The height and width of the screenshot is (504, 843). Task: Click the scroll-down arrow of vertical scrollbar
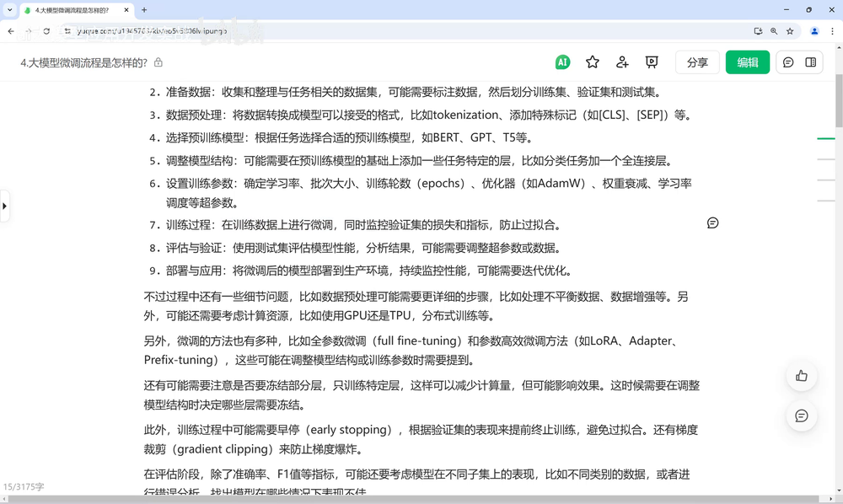tap(839, 491)
